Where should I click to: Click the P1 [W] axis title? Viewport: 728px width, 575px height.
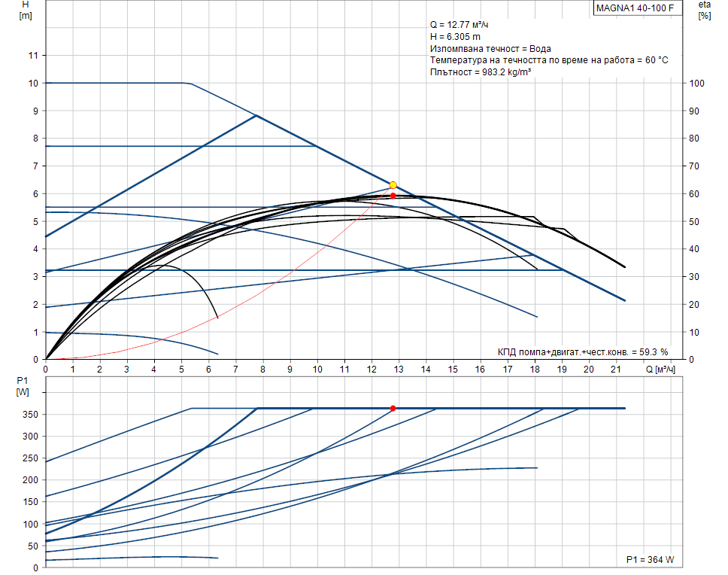pyautogui.click(x=23, y=386)
